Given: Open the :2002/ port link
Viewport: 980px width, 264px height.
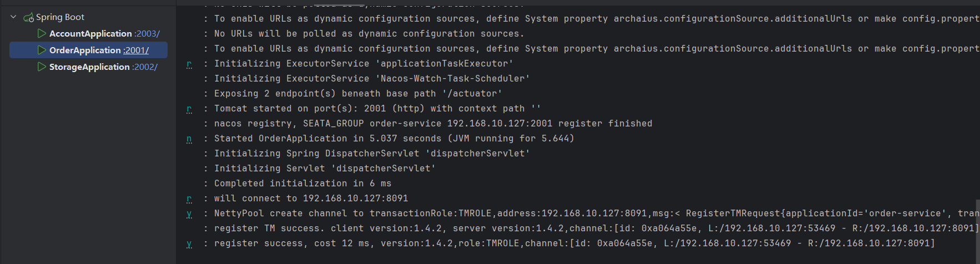Looking at the screenshot, I should [145, 67].
